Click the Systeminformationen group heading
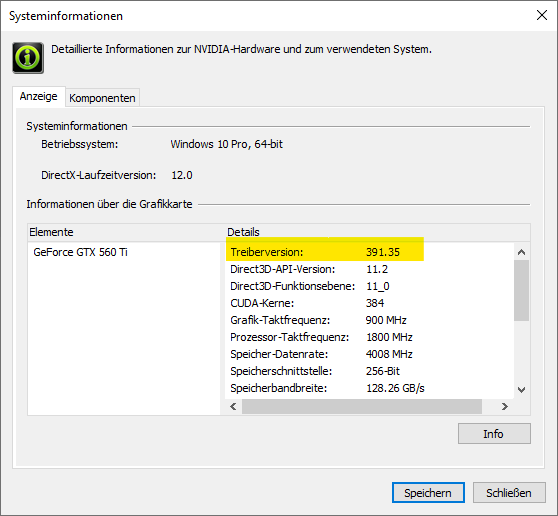The image size is (558, 516). pos(77,126)
